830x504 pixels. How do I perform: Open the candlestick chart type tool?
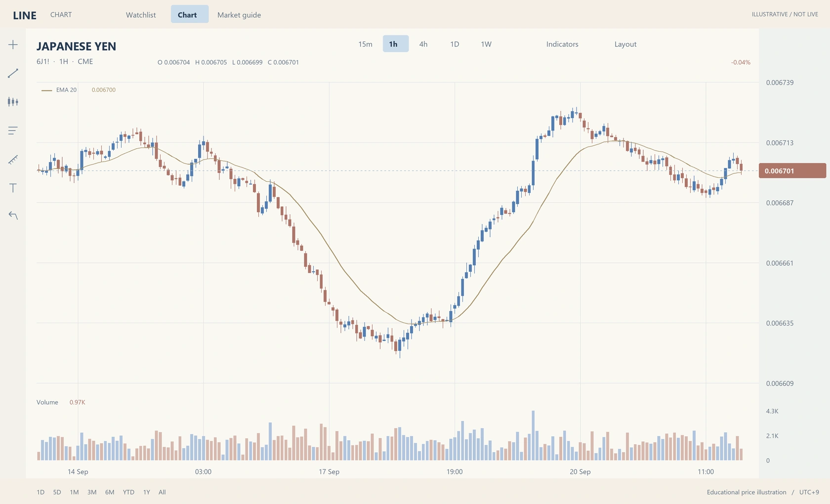[13, 102]
